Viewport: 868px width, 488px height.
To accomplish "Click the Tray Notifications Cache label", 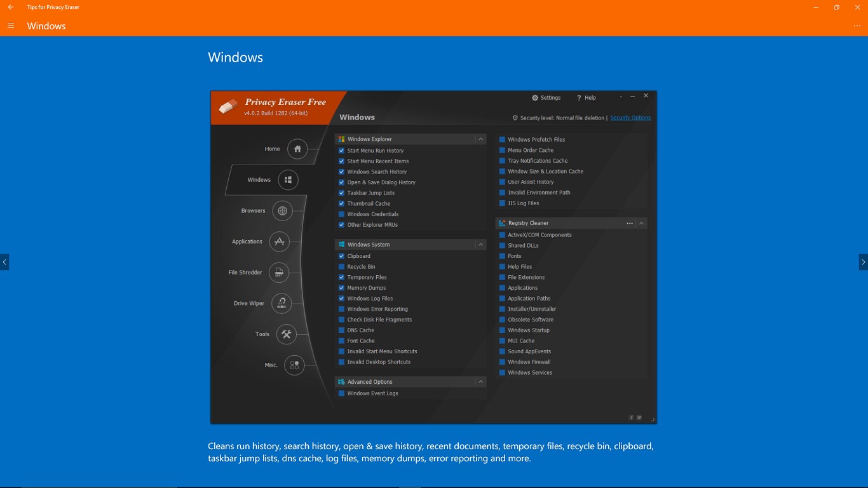I will [x=538, y=161].
